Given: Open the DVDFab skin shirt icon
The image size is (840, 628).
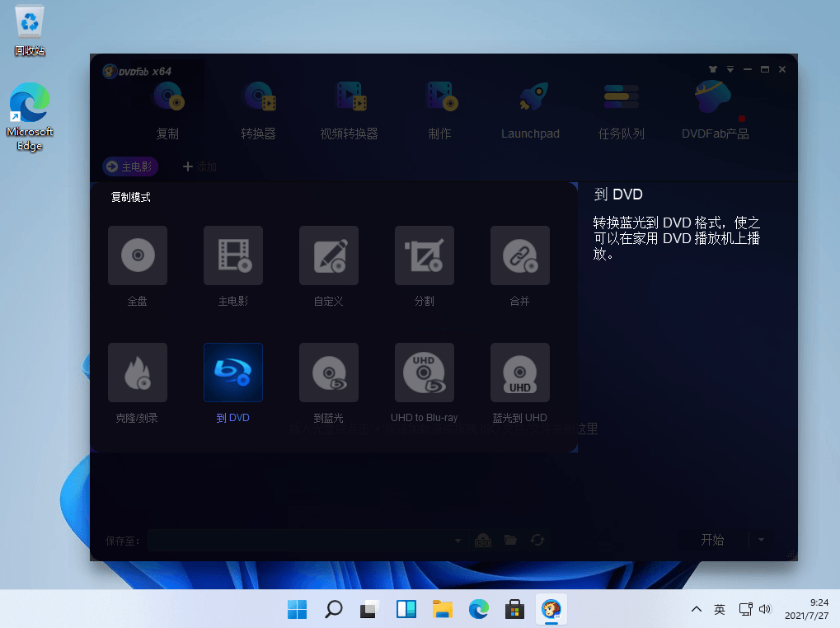Looking at the screenshot, I should coord(712,69).
